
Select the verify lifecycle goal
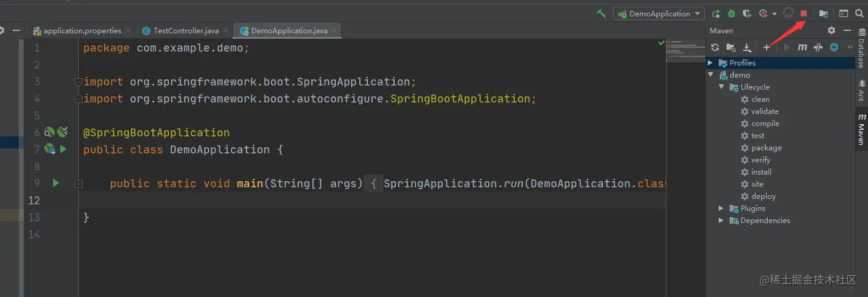click(x=756, y=160)
